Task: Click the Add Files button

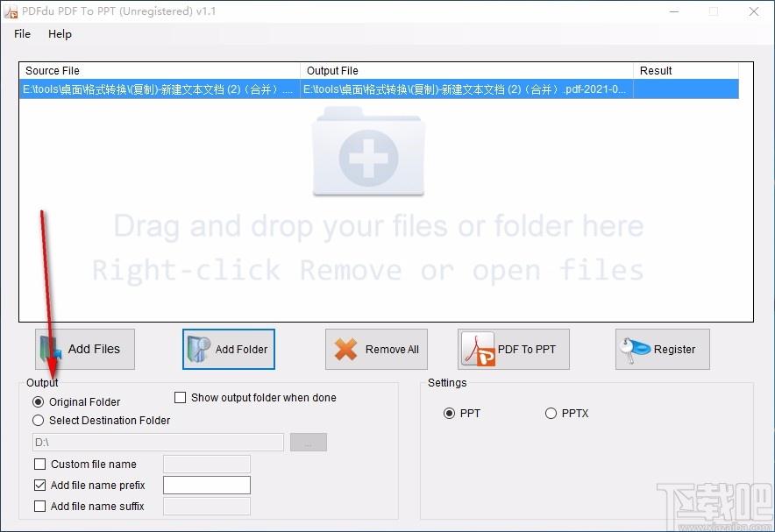Action: tap(85, 349)
